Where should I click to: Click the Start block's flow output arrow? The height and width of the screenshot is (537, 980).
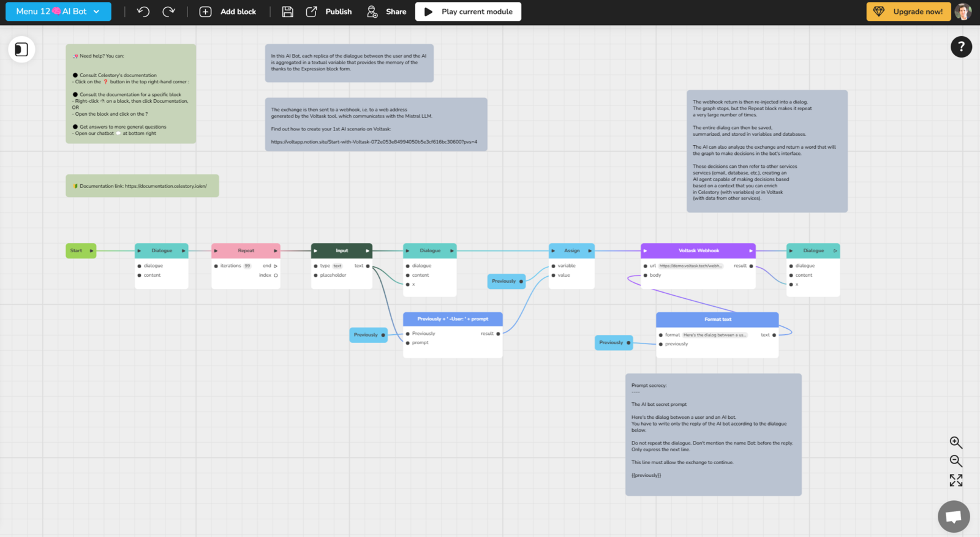[x=91, y=250]
